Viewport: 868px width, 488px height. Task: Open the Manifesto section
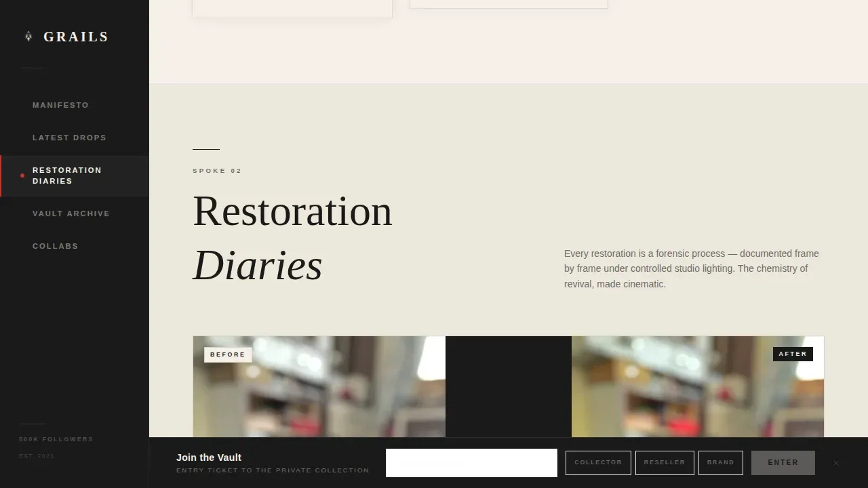[x=60, y=105]
